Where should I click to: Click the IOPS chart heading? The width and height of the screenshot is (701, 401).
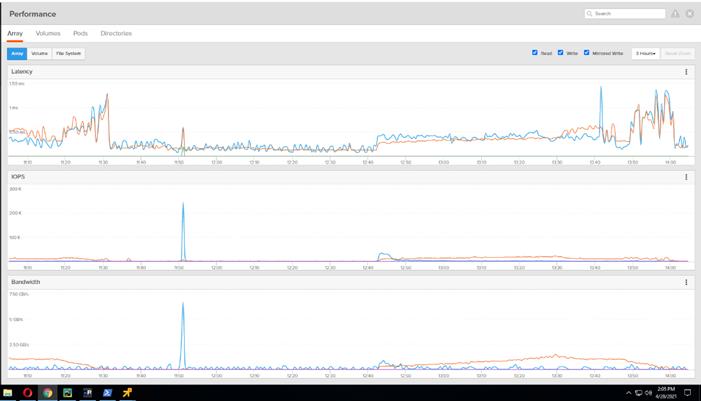click(18, 177)
